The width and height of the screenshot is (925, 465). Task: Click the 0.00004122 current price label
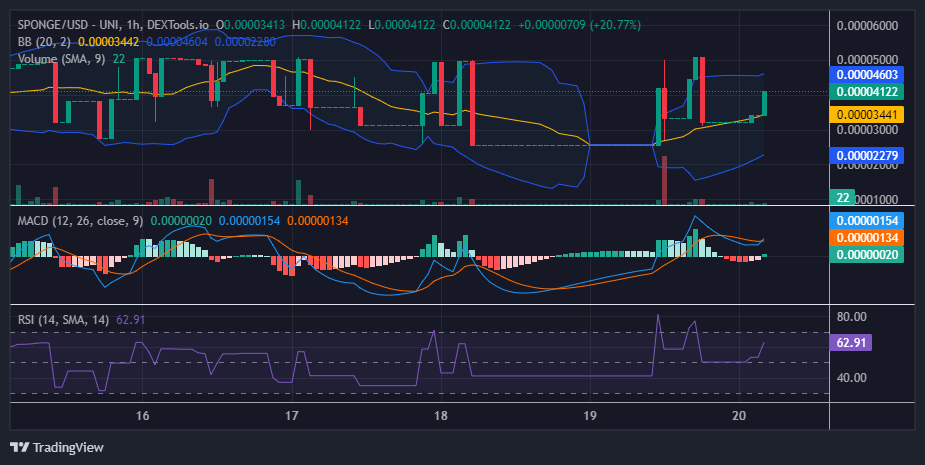coord(867,91)
